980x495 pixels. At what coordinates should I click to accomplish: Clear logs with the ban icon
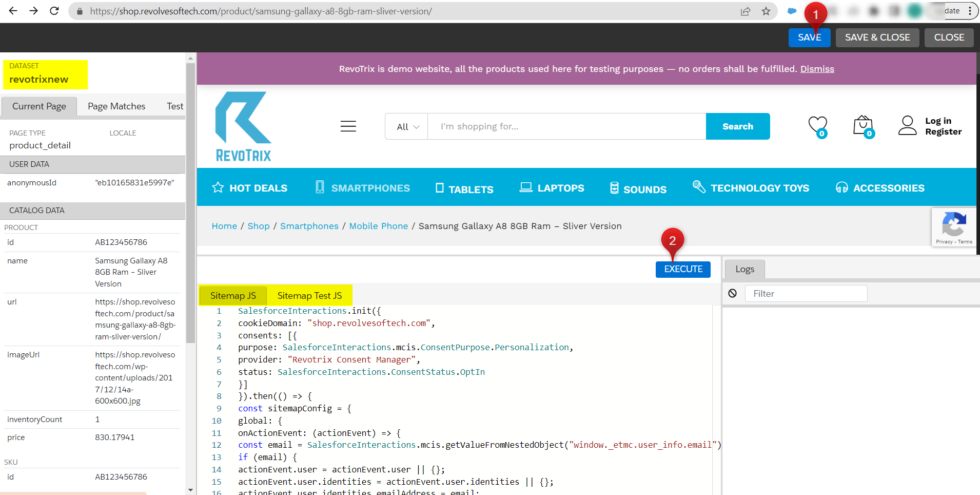(733, 293)
